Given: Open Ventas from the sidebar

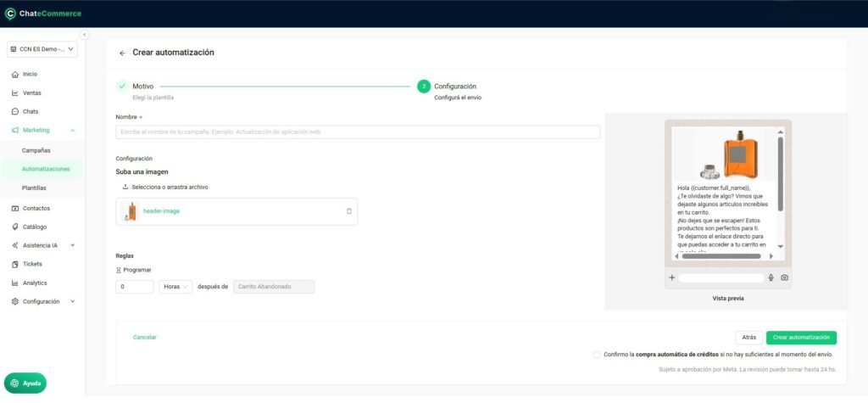Looking at the screenshot, I should 32,93.
